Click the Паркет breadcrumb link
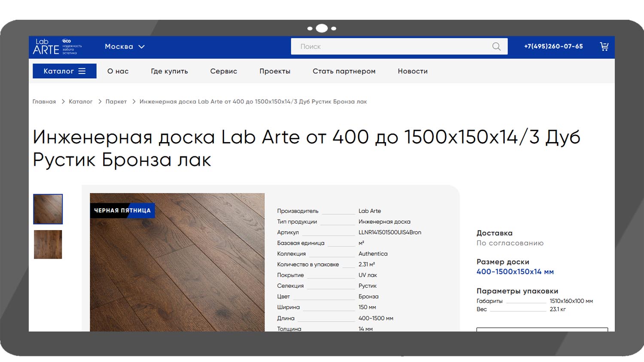644x362 pixels. 116,102
